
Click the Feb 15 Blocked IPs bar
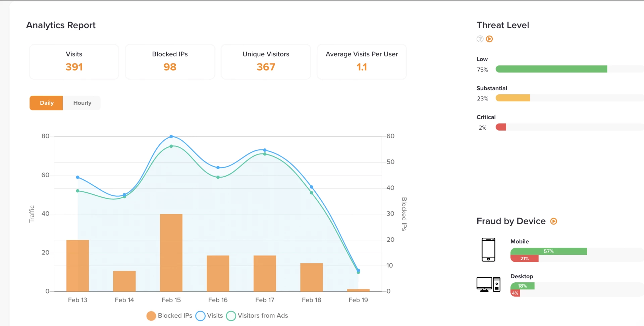pos(171,252)
